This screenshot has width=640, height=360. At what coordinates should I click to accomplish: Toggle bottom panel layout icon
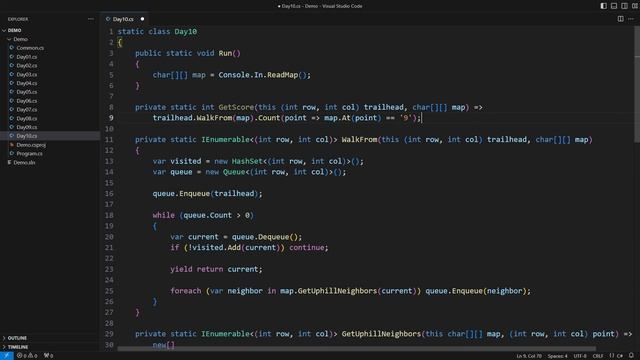(614, 6)
